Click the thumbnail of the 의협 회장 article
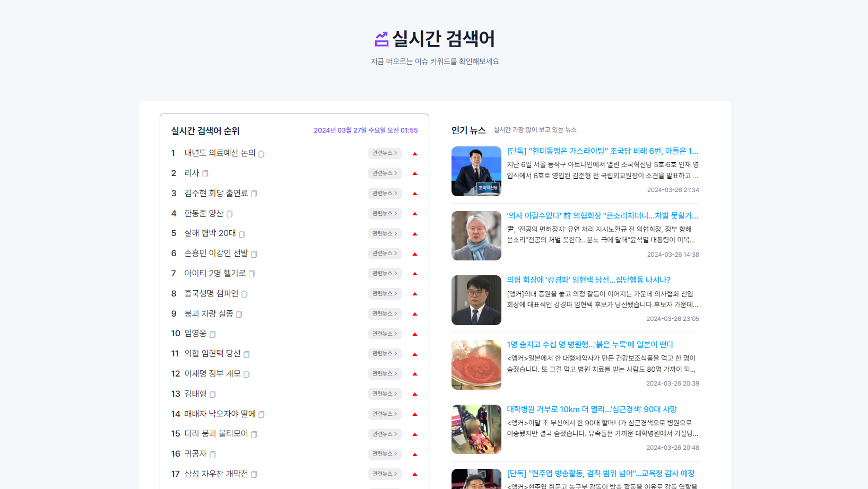This screenshot has width=868, height=489. [476, 300]
